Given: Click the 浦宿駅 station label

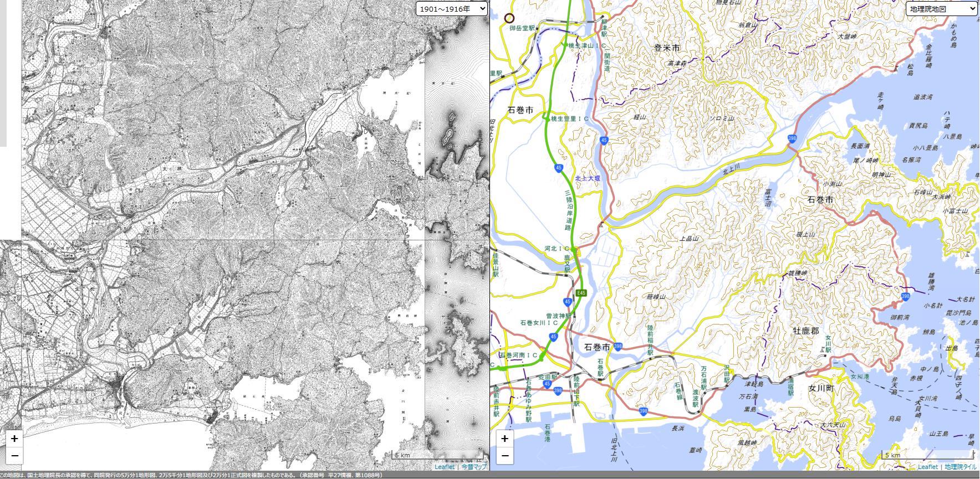Looking at the screenshot, I should (791, 387).
